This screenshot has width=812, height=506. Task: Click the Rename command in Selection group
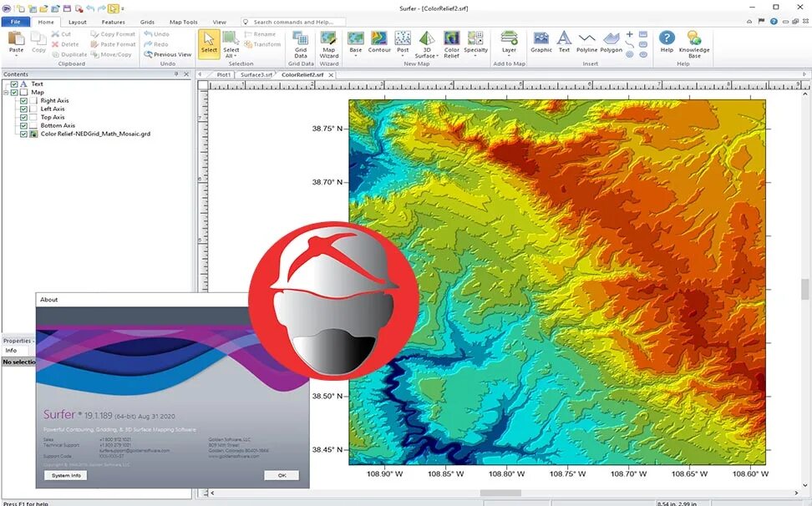pos(260,34)
